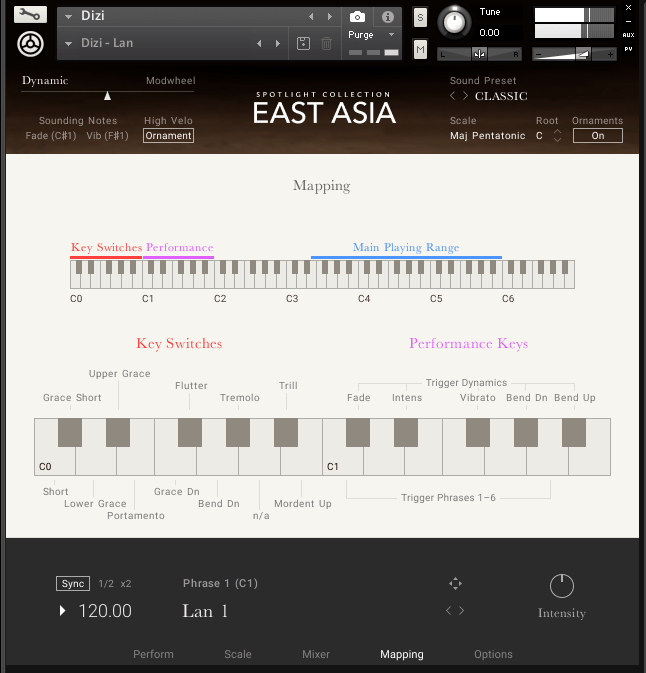Open the Purge dropdown menu

pyautogui.click(x=371, y=35)
